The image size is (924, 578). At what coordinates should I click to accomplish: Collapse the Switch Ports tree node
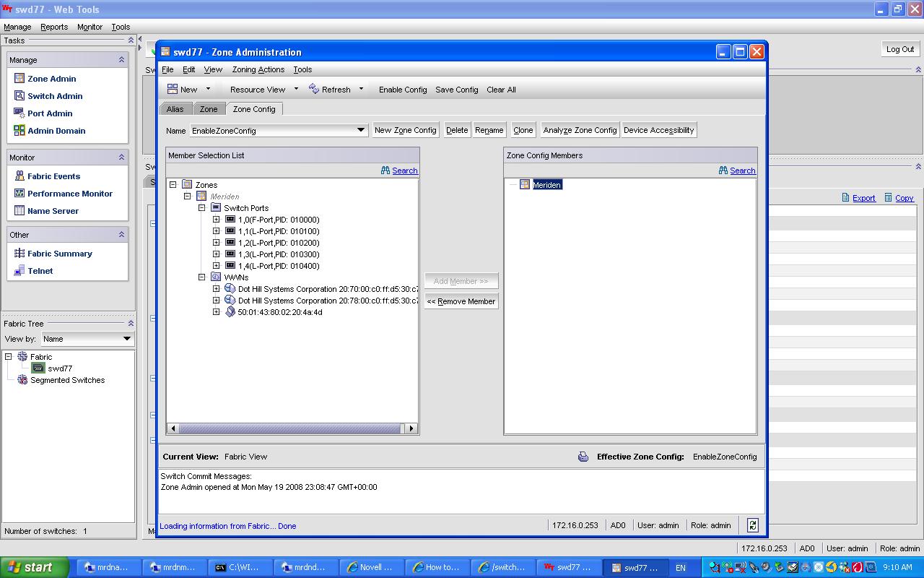[202, 208]
